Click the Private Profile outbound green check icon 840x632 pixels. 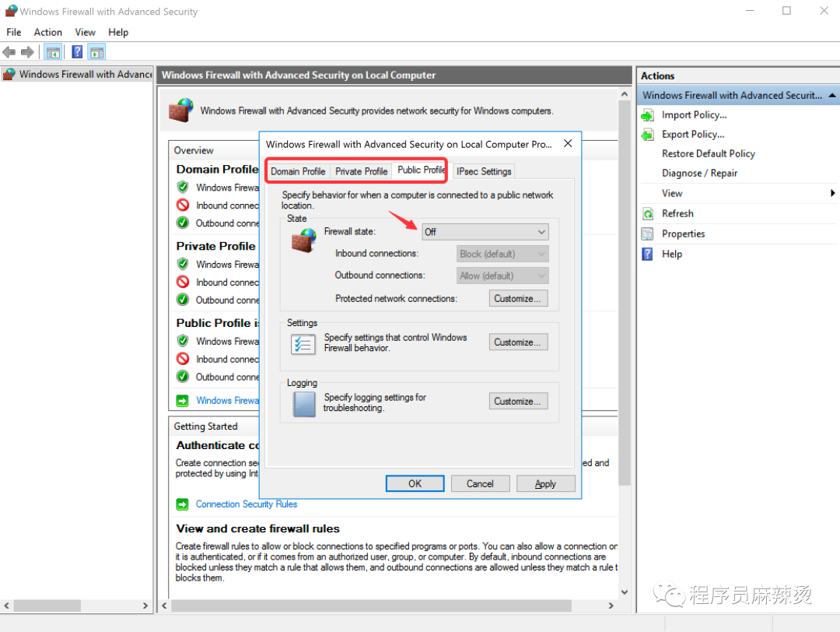183,300
